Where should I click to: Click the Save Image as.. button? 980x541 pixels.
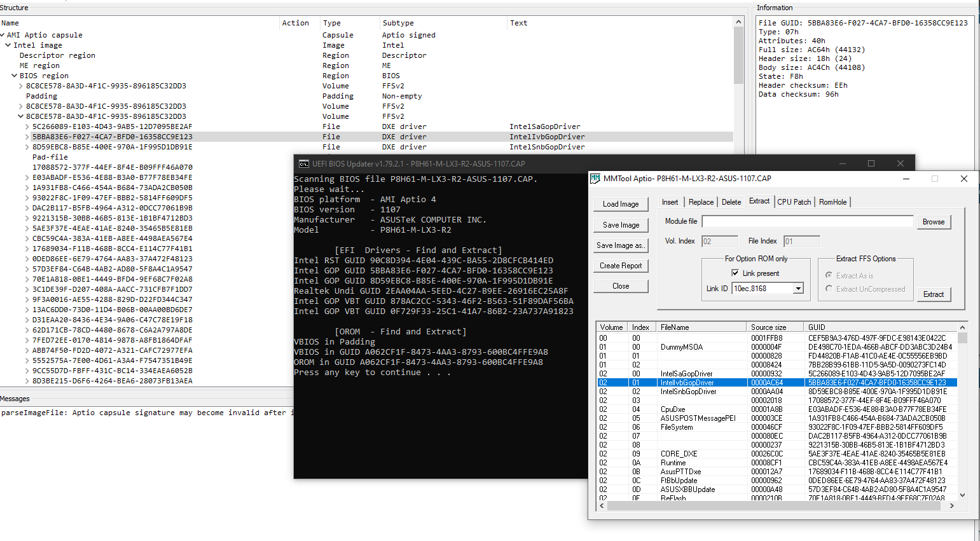621,245
